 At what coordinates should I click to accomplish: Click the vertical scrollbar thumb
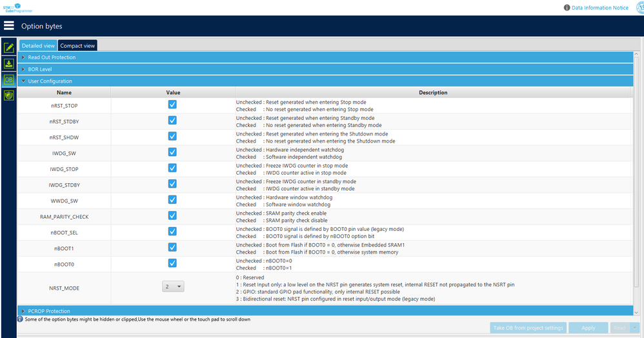click(636, 172)
